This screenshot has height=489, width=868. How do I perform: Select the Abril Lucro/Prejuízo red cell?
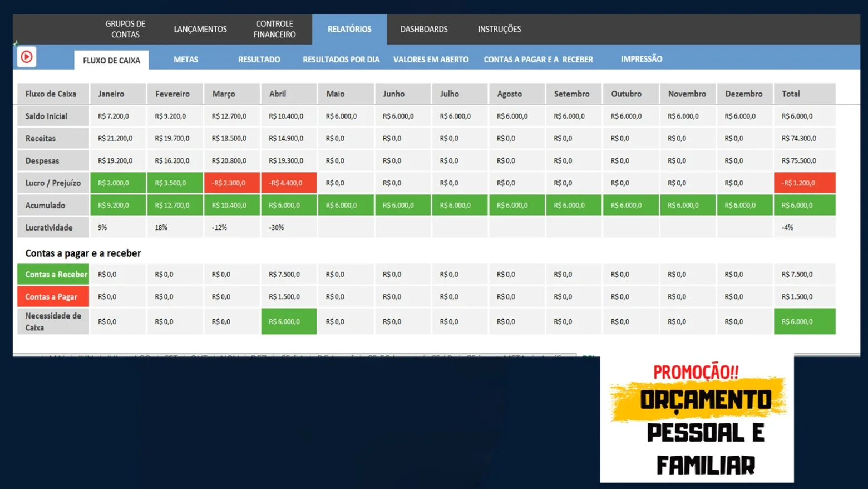[x=289, y=183]
